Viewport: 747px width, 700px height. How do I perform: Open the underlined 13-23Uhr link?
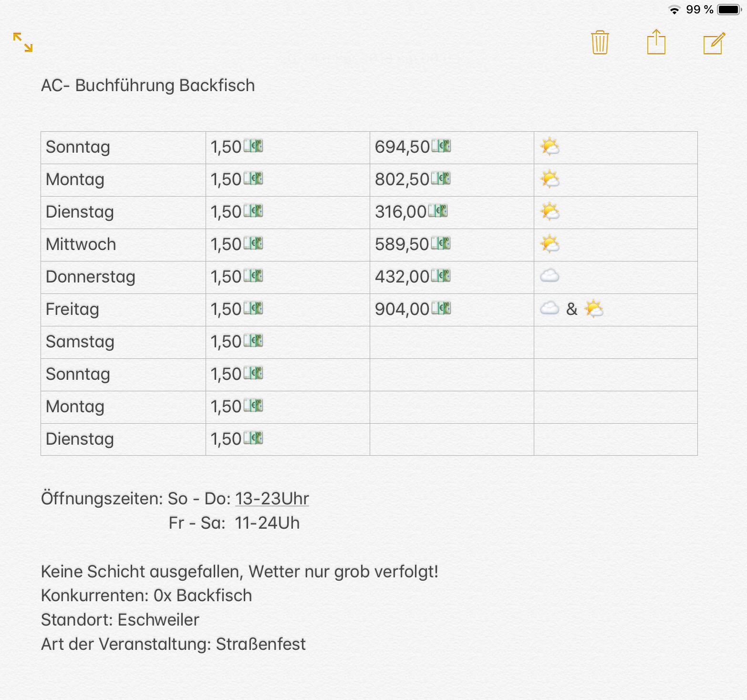[x=272, y=499]
